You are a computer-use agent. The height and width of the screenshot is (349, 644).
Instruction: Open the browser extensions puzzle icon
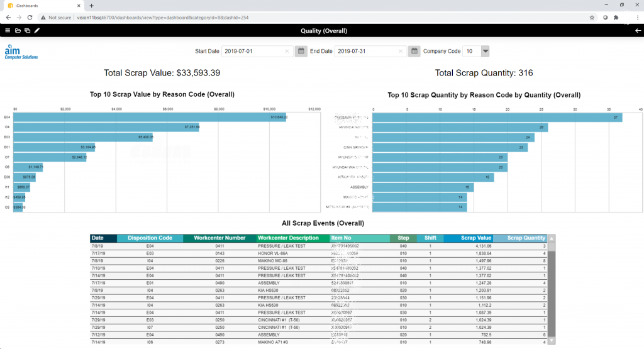tap(616, 17)
